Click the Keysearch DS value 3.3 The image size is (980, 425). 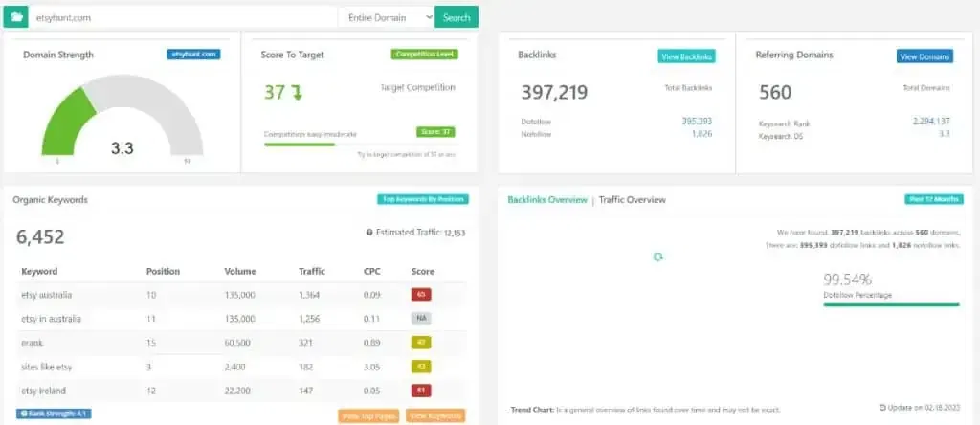pos(945,133)
